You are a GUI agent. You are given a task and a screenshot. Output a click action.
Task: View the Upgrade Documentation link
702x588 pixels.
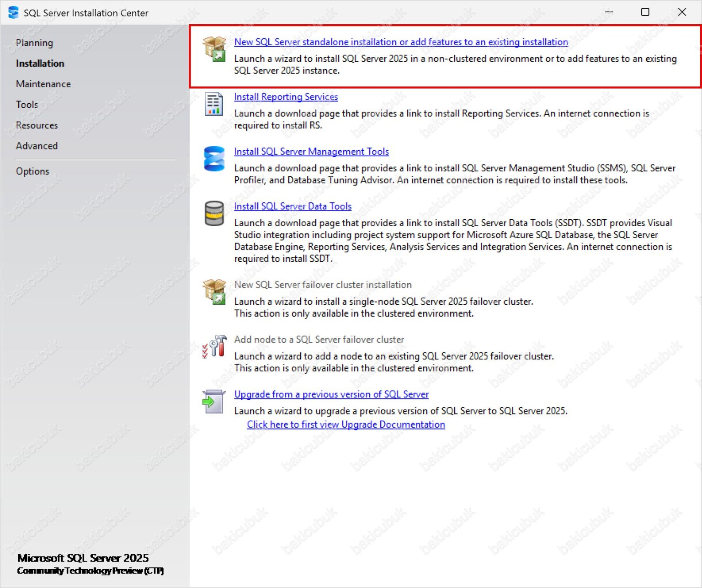click(346, 424)
